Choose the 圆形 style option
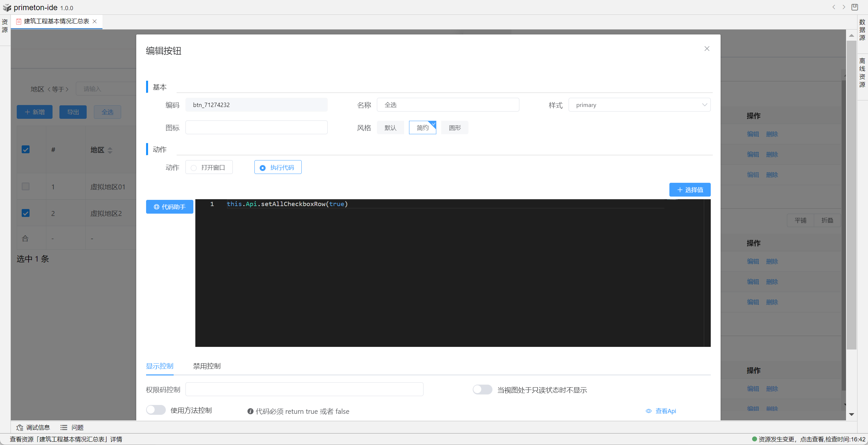The height and width of the screenshot is (445, 868). point(454,128)
